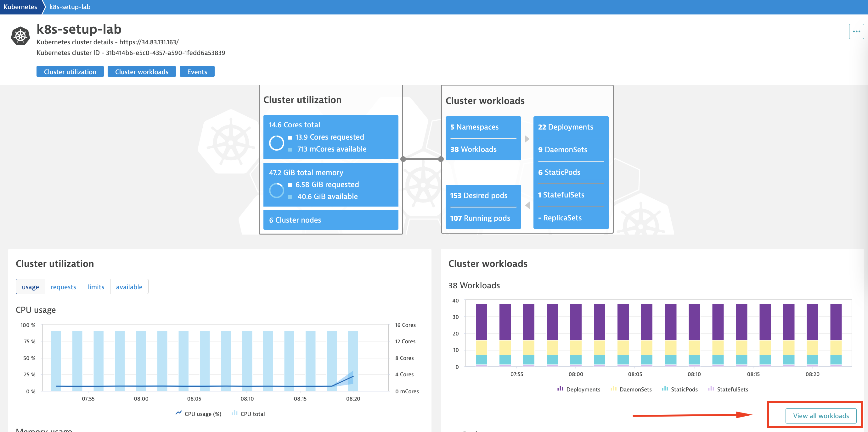868x432 pixels.
Task: Open the 47.2 GiB total memory tile
Action: tap(330, 185)
